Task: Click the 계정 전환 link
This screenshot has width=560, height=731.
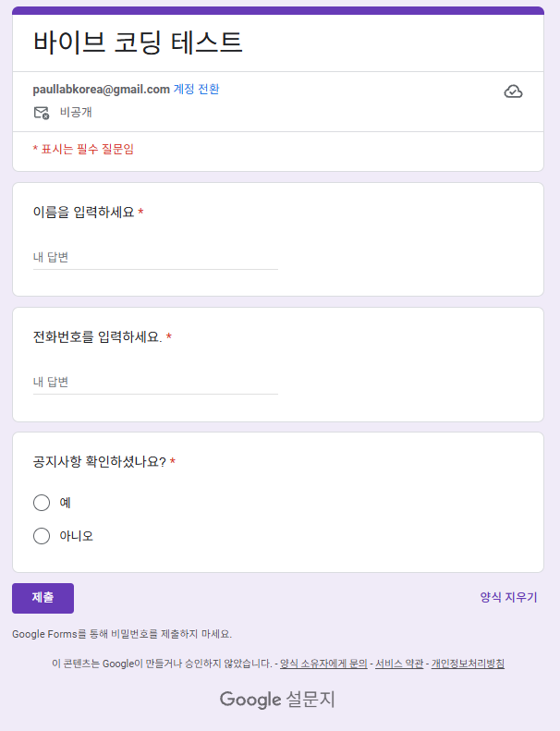Action: click(x=196, y=90)
